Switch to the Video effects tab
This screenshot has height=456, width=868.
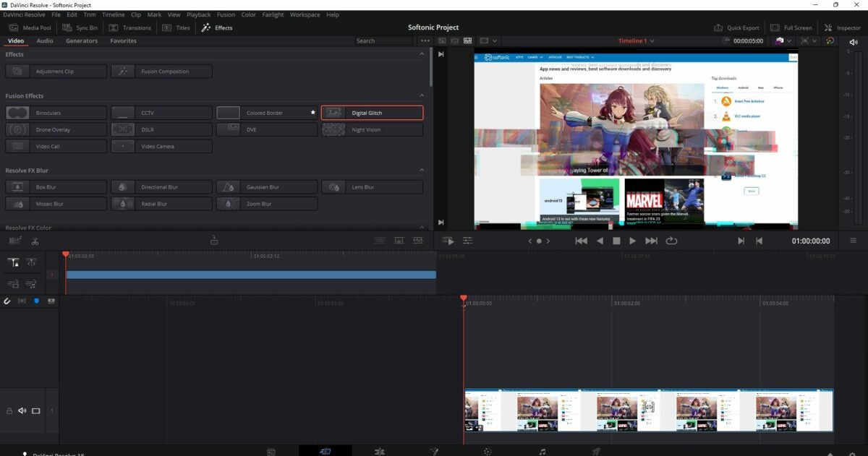click(16, 40)
